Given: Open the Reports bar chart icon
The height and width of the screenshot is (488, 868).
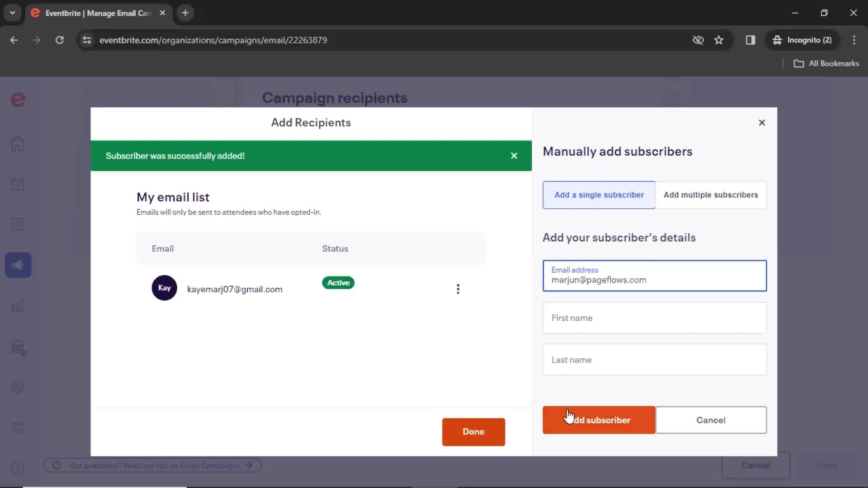Looking at the screenshot, I should pos(18,306).
